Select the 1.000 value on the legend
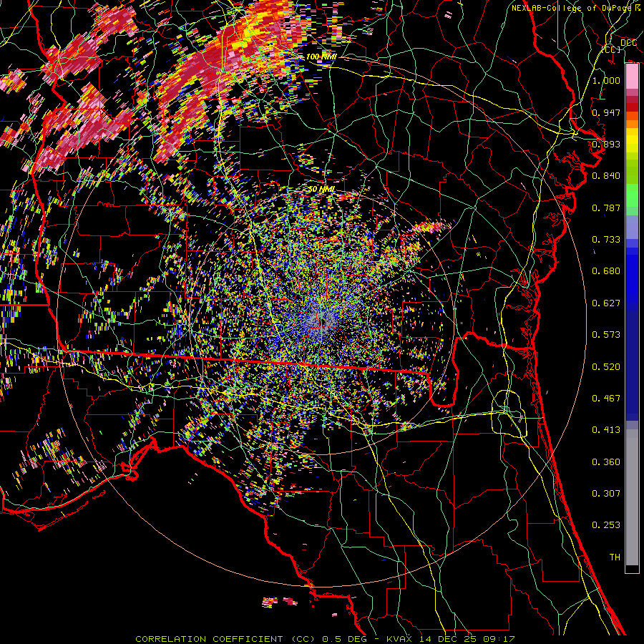The height and width of the screenshot is (644, 644). 606,80
